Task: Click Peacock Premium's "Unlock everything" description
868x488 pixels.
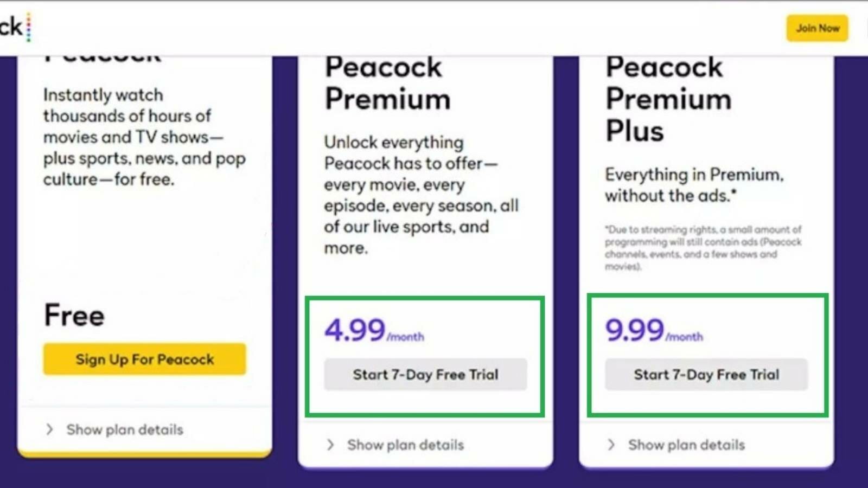Action: [422, 195]
